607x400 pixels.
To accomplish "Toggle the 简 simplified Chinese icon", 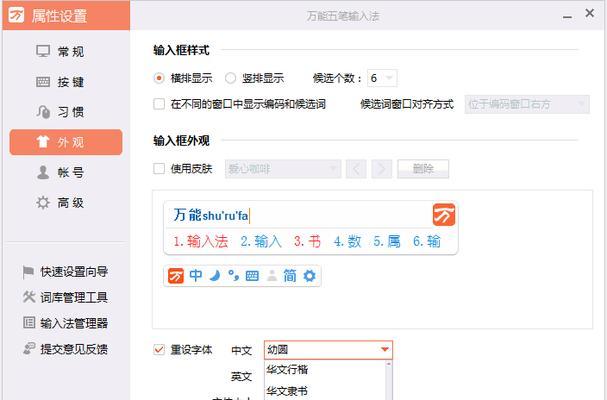I will click(x=290, y=276).
